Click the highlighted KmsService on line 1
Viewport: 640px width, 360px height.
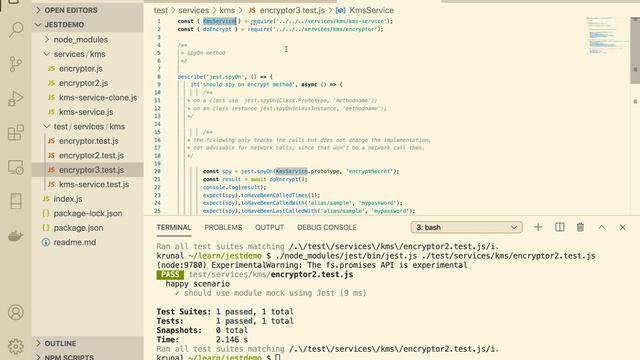219,21
